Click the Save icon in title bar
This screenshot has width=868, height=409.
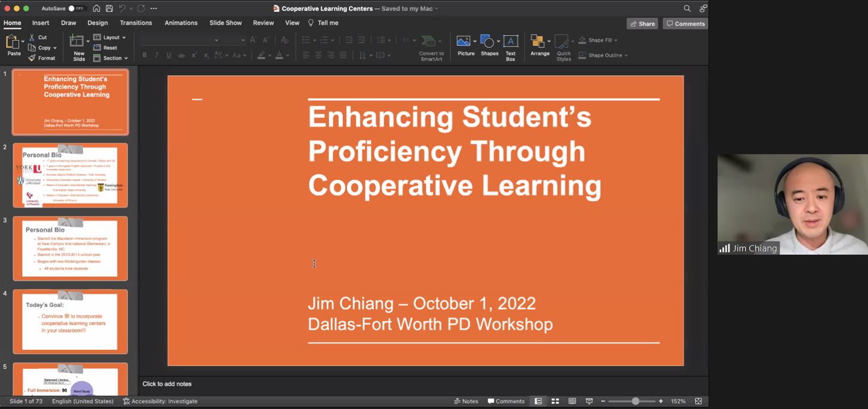coord(109,8)
